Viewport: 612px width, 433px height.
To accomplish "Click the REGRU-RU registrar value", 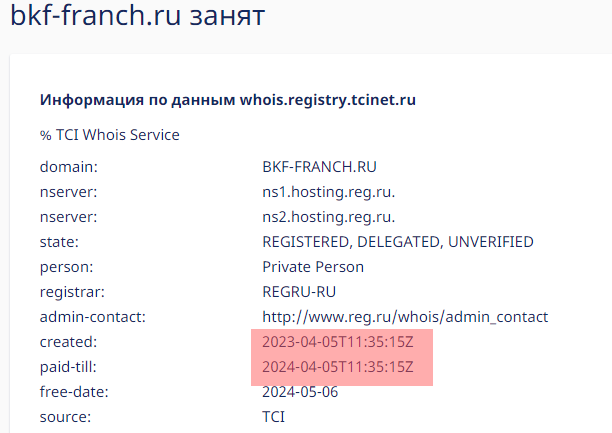I will click(299, 292).
